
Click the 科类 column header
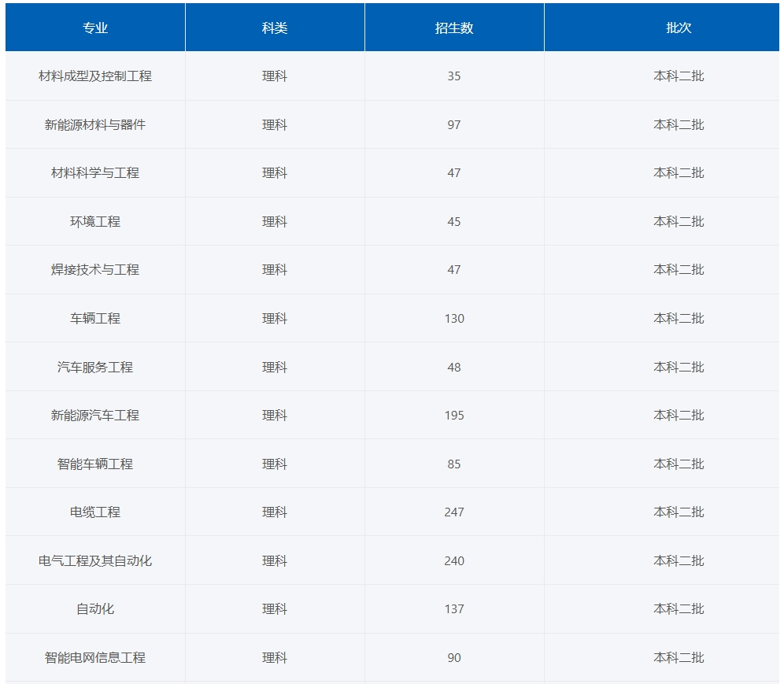tap(275, 28)
